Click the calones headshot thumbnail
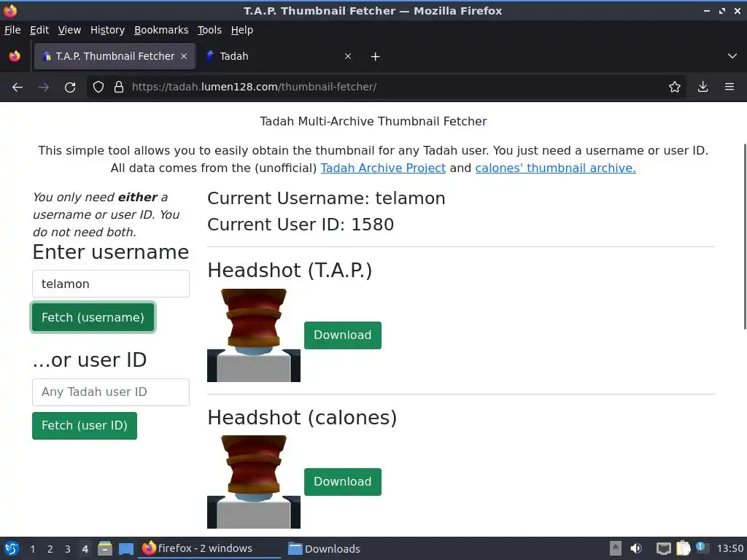 click(253, 482)
